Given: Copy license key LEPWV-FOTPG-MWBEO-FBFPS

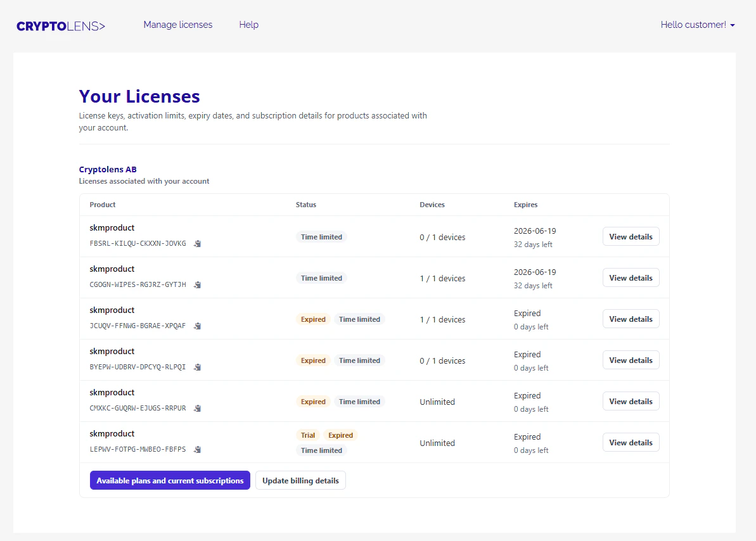Looking at the screenshot, I should click(197, 449).
